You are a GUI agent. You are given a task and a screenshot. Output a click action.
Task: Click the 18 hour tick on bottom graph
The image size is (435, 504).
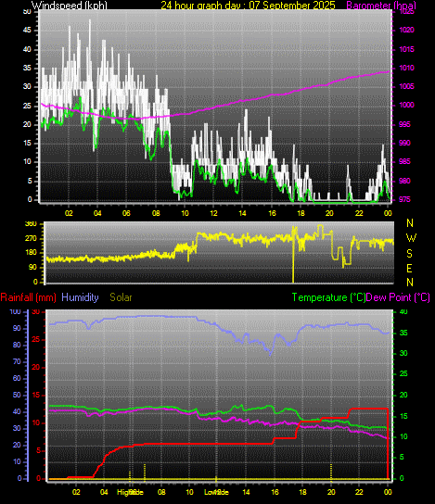302,492
